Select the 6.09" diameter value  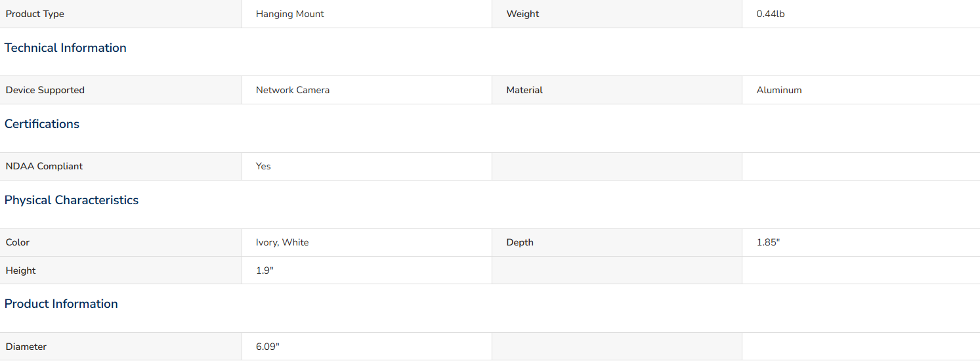pos(268,347)
